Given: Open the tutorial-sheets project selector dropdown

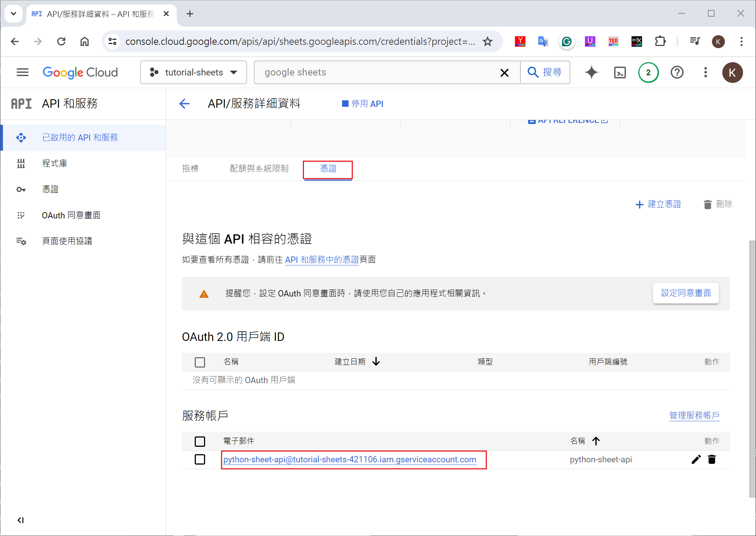Looking at the screenshot, I should [193, 72].
